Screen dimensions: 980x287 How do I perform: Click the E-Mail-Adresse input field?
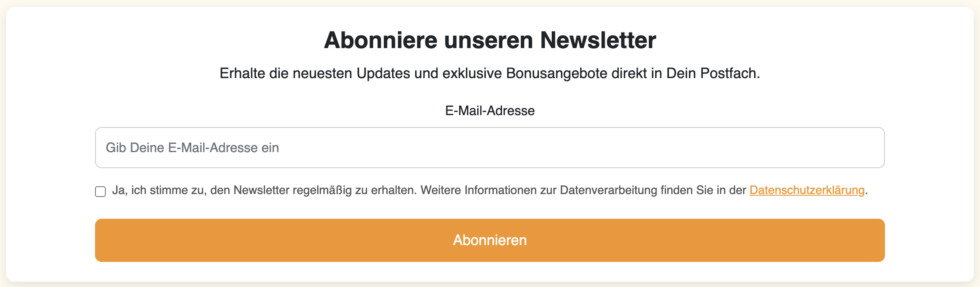tap(490, 148)
